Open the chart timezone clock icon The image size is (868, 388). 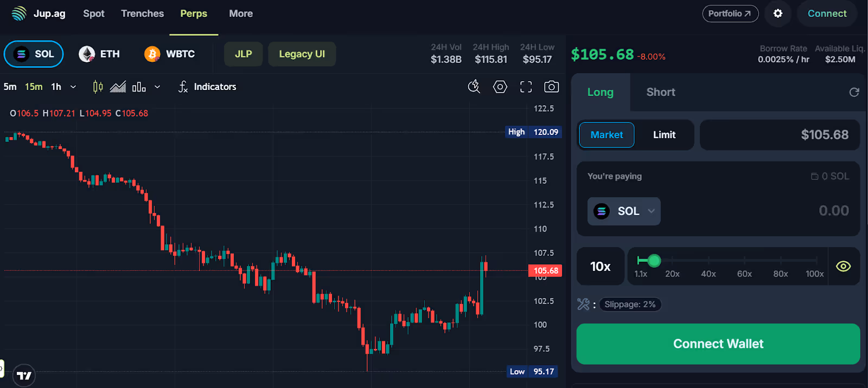click(x=474, y=87)
